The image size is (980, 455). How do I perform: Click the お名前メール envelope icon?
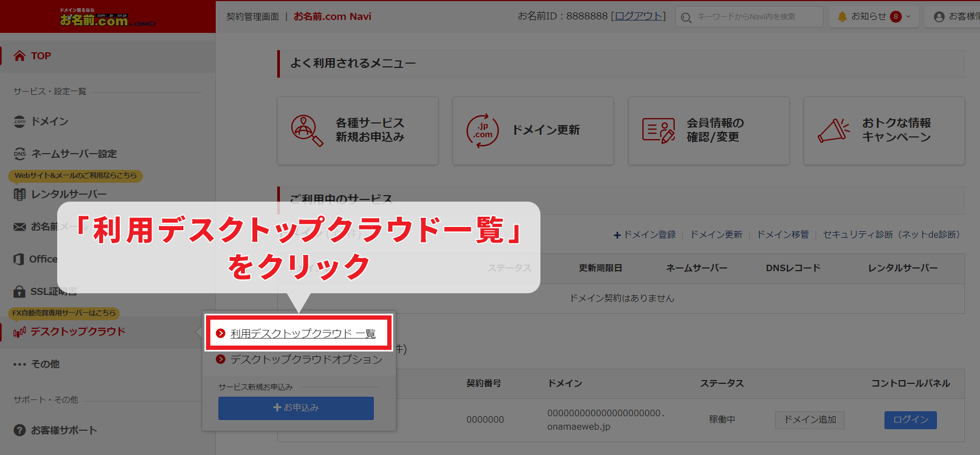(x=20, y=227)
